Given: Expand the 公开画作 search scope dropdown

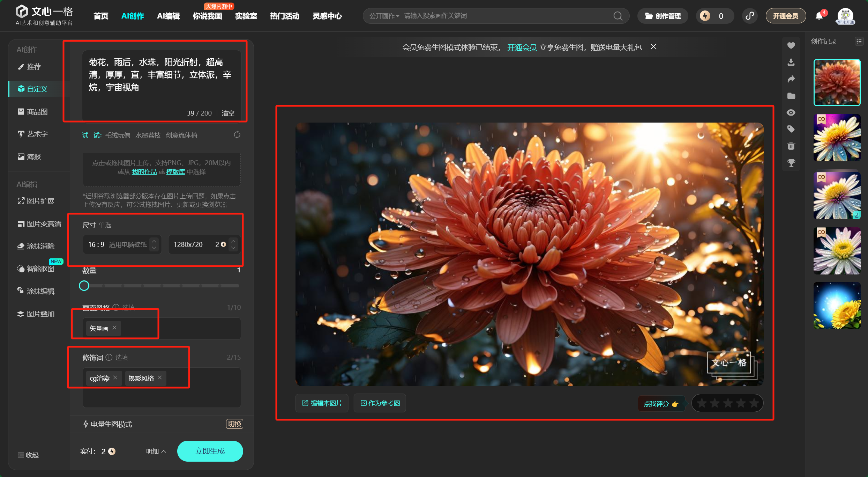Looking at the screenshot, I should [x=384, y=16].
